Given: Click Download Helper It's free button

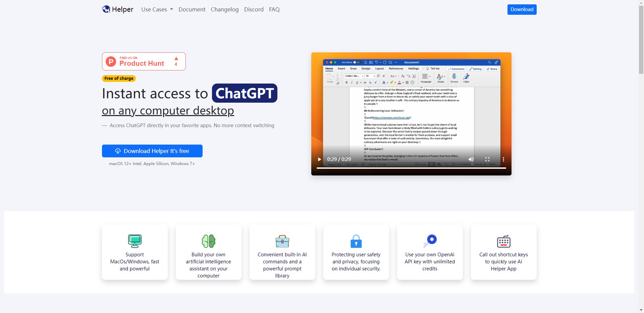Looking at the screenshot, I should pos(152,151).
